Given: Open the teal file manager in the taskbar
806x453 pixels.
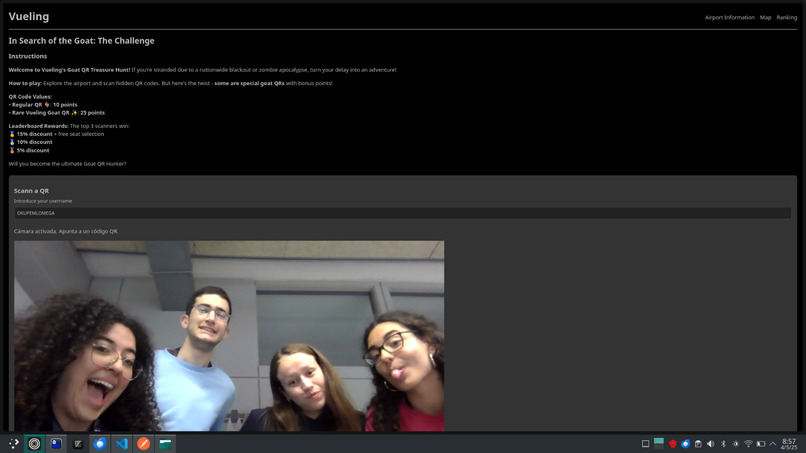Looking at the screenshot, I should tap(166, 443).
